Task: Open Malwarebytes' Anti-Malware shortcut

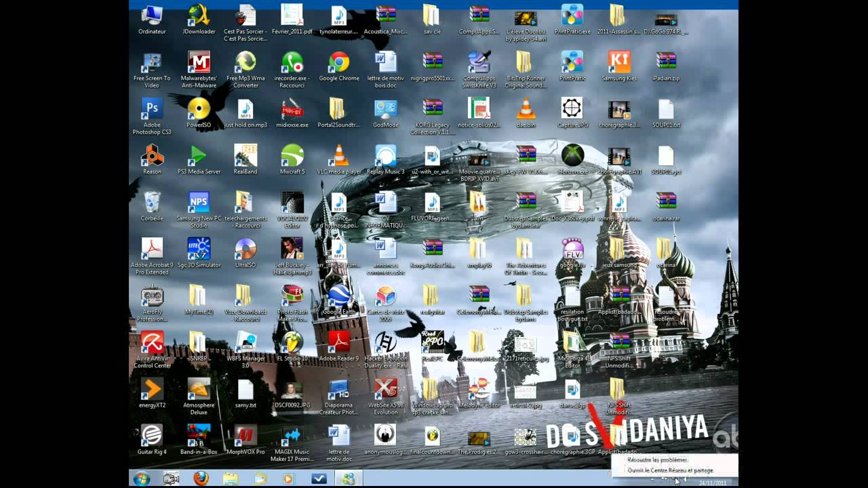Action: 199,70
